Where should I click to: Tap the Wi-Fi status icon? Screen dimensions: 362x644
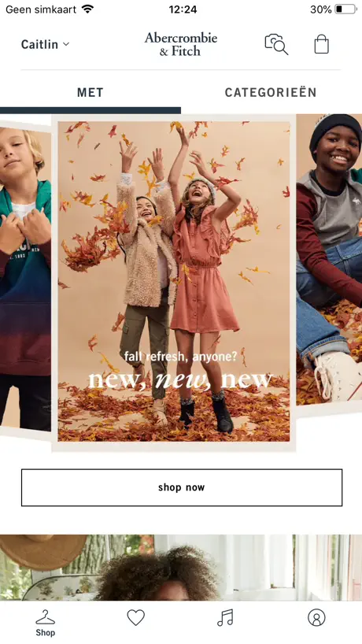(87, 9)
